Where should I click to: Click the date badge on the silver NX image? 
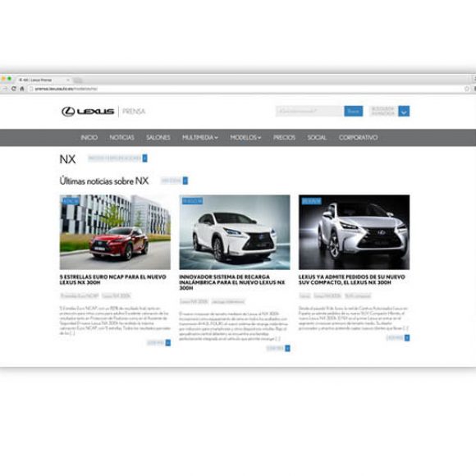click(312, 201)
